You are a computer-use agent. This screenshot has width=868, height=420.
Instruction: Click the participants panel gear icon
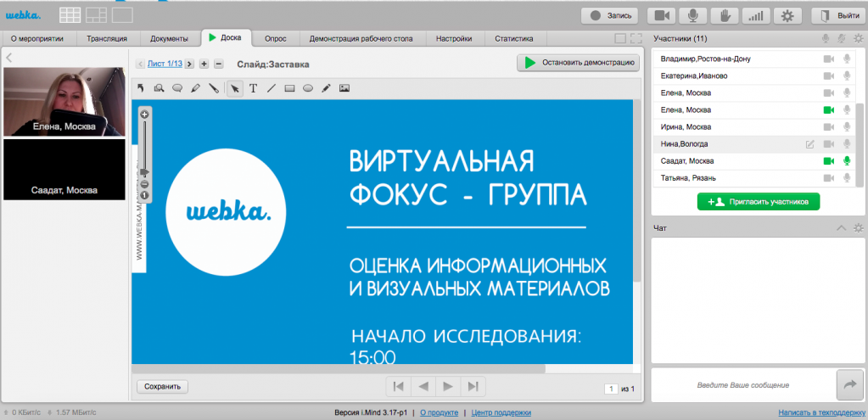[858, 39]
